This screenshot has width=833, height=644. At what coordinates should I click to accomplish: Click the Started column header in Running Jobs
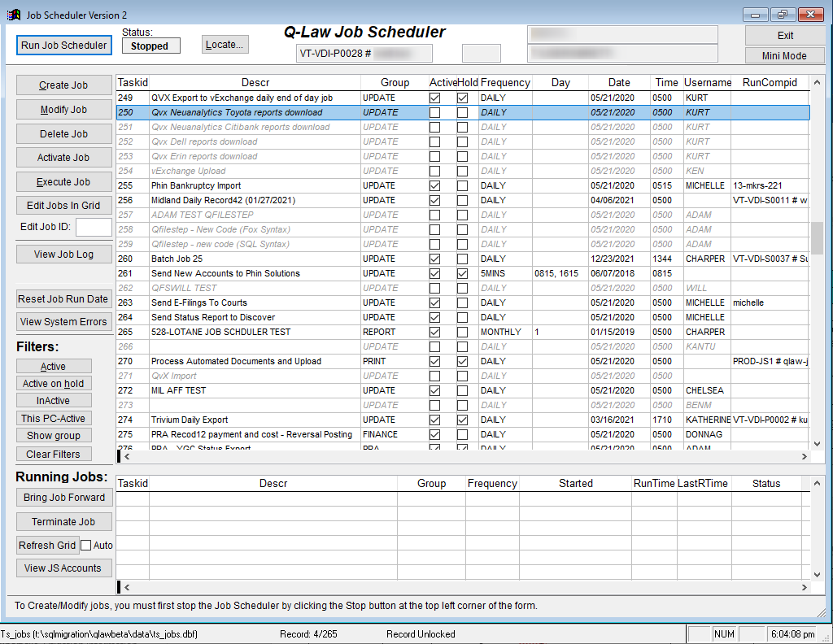(575, 483)
